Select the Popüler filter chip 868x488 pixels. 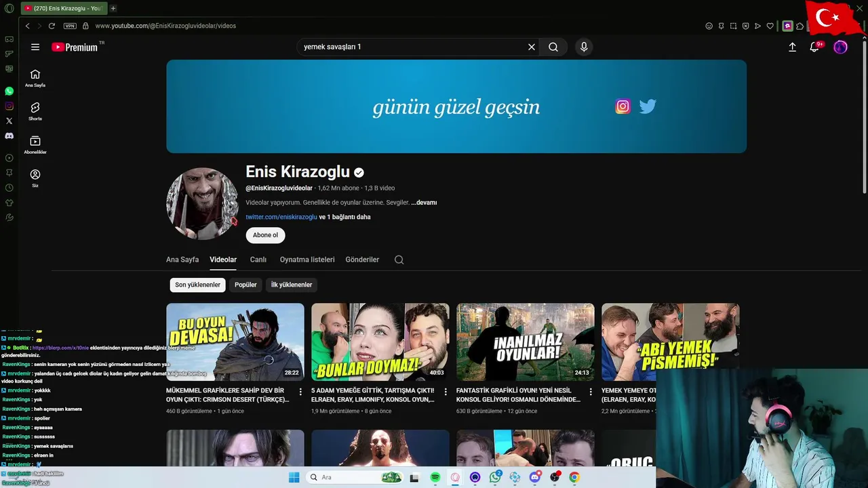(x=245, y=285)
